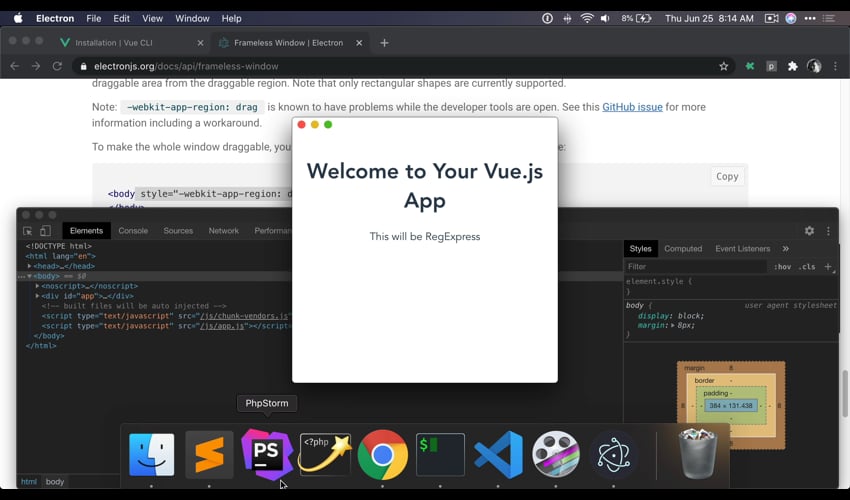
Task: Go back in Chrome navigation
Action: click(15, 66)
